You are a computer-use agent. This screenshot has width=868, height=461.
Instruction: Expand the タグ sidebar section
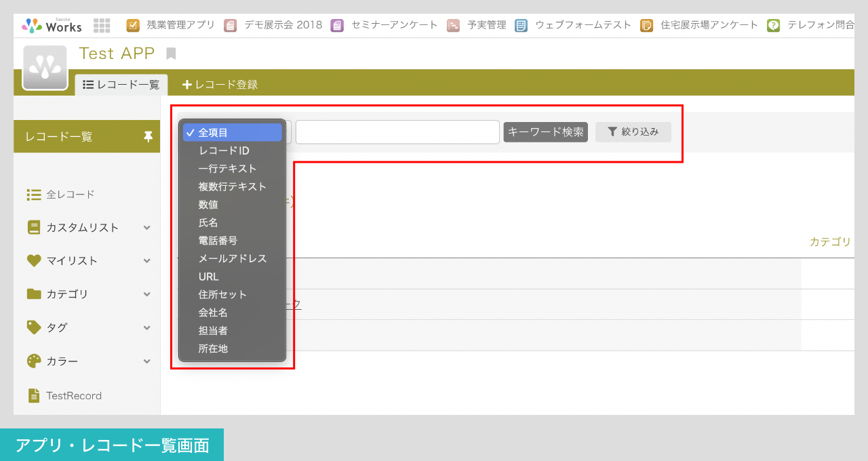click(146, 327)
